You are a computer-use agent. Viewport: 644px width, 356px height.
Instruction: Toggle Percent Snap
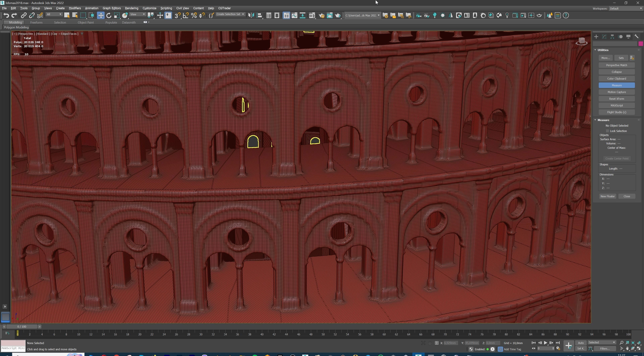tap(194, 15)
